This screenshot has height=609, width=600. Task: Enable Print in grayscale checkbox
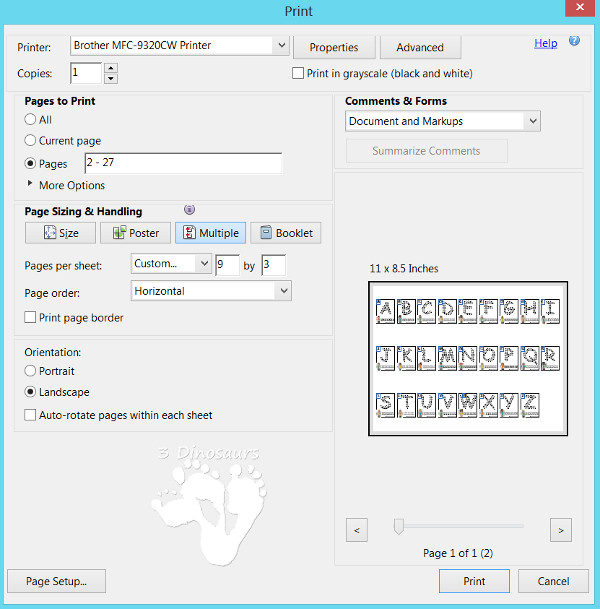[298, 73]
